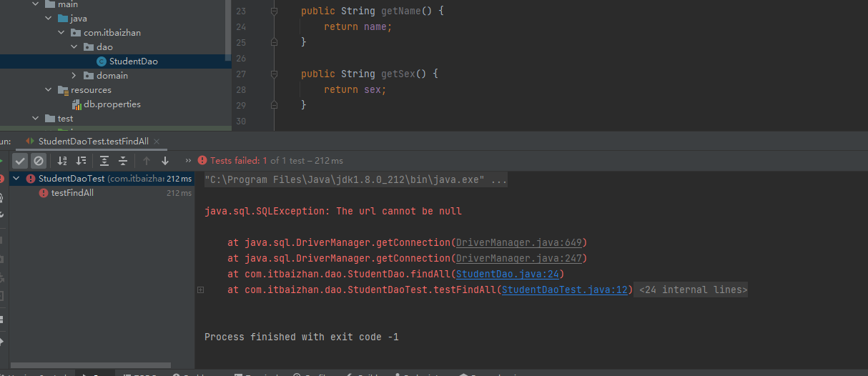868x376 pixels.
Task: Click the StudentDao class icon
Action: click(101, 61)
